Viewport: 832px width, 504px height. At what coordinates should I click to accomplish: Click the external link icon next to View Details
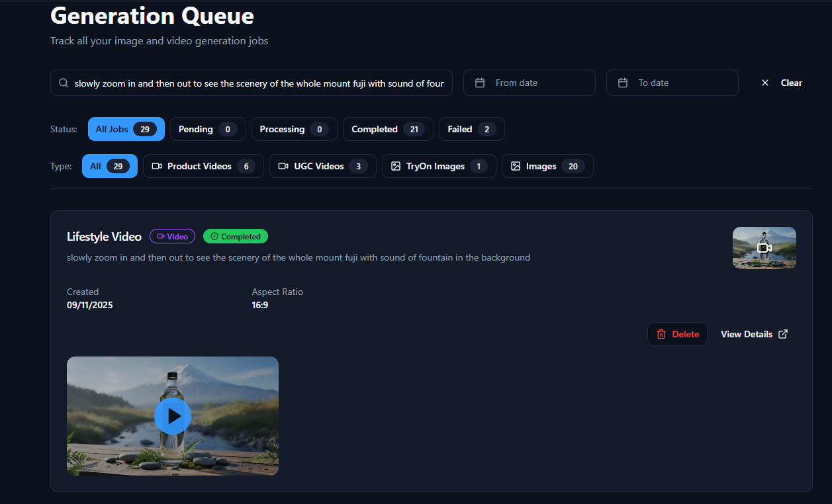(783, 334)
